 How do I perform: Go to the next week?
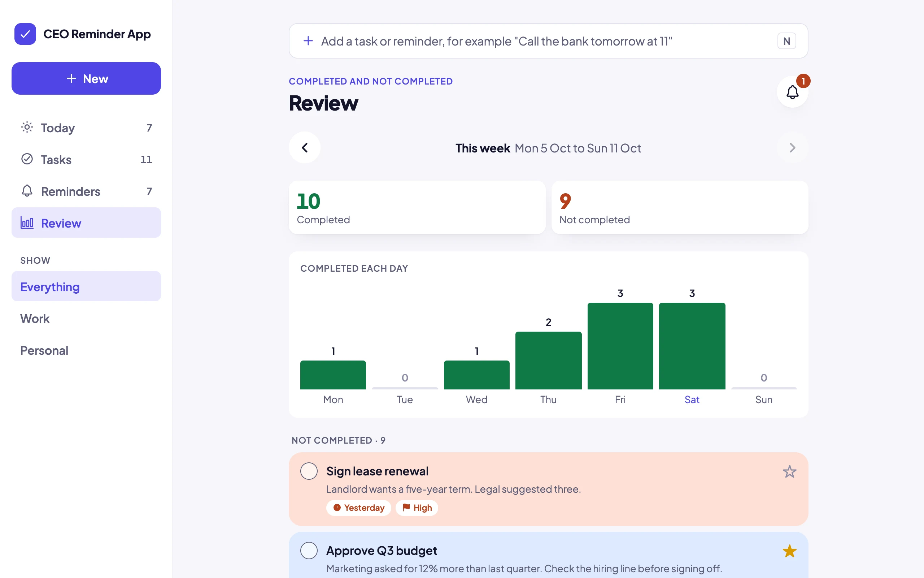(792, 147)
